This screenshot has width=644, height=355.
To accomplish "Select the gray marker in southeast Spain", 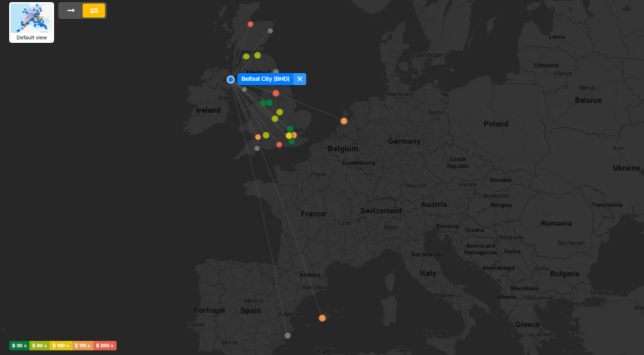I will coord(287,335).
